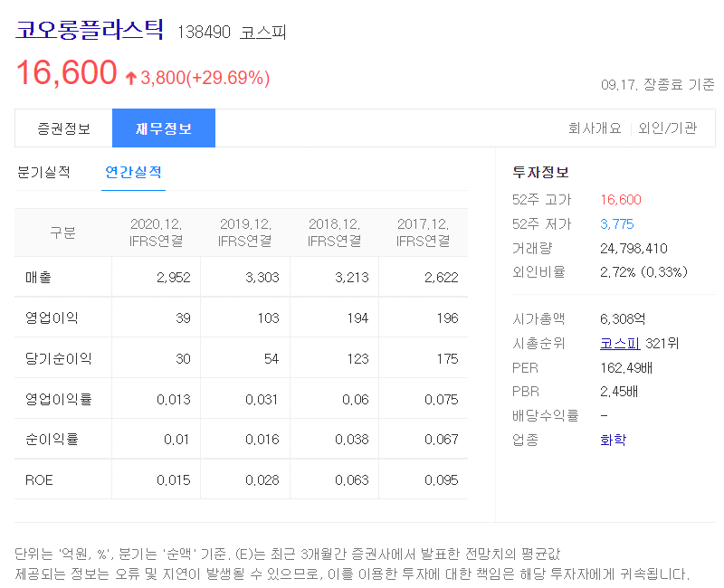The height and width of the screenshot is (588, 724).
Task: Click the stock code 138490
Action: [x=204, y=33]
